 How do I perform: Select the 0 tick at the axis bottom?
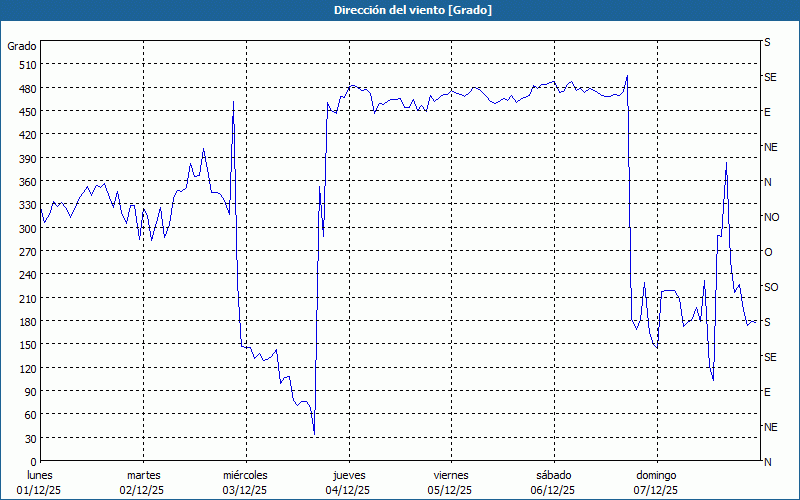pos(31,461)
